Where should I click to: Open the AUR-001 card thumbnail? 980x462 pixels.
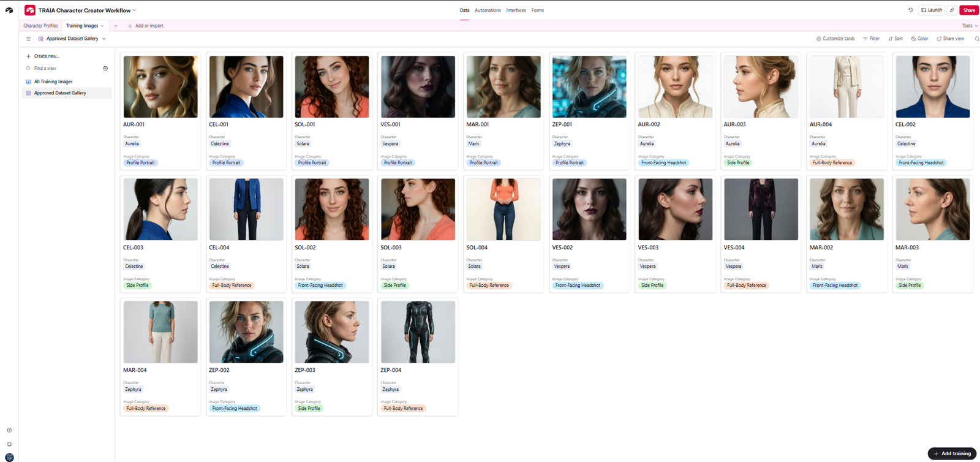pyautogui.click(x=160, y=87)
